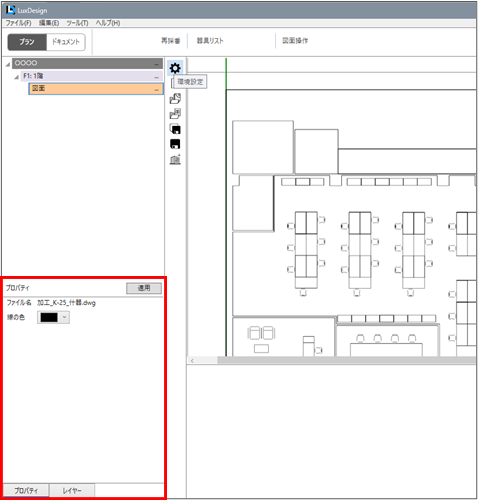Image resolution: width=478 pixels, height=500 pixels.
Task: Click the second open-folder icon in the vertical toolbar
Action: point(175,114)
